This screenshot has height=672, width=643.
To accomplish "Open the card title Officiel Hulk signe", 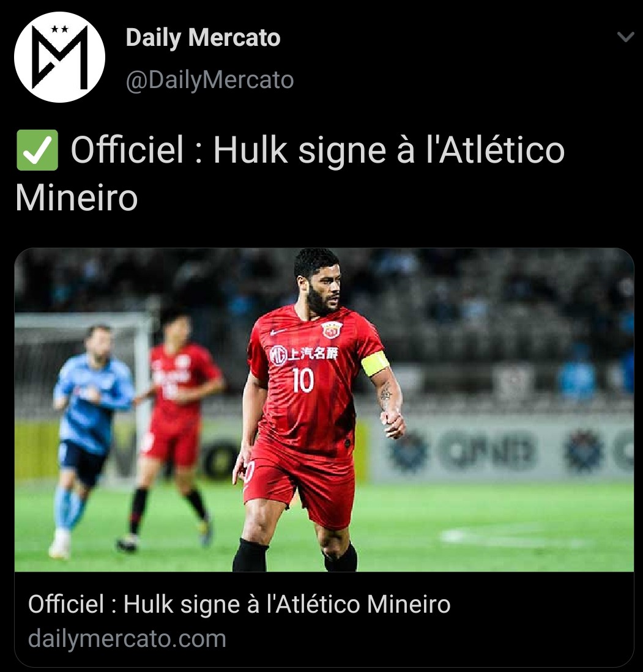I will [239, 604].
